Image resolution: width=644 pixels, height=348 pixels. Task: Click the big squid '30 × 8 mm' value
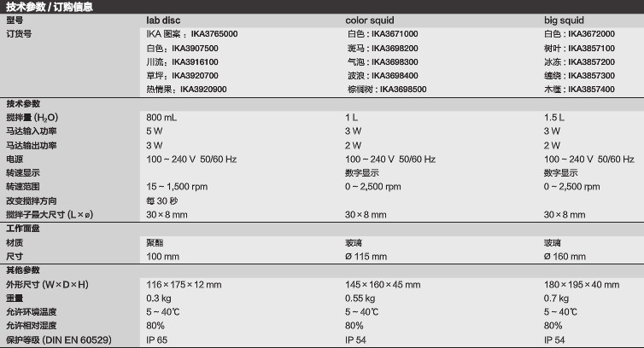(x=565, y=214)
